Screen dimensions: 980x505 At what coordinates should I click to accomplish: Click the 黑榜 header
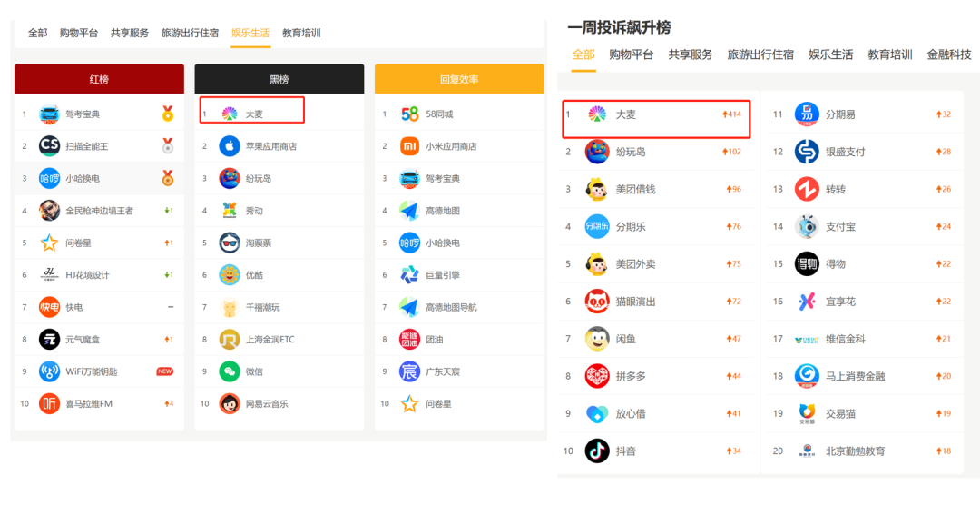(279, 79)
